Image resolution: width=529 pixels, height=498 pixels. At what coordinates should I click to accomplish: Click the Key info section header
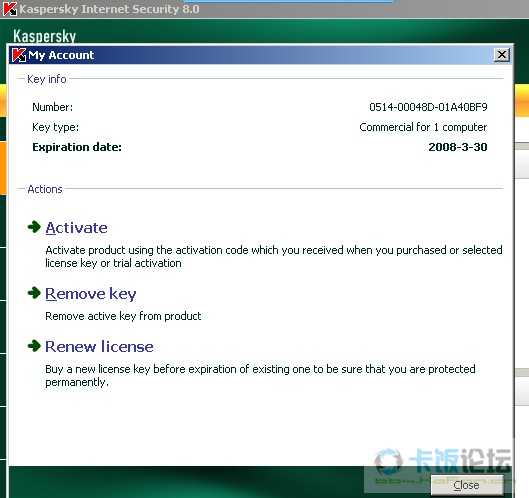point(47,79)
